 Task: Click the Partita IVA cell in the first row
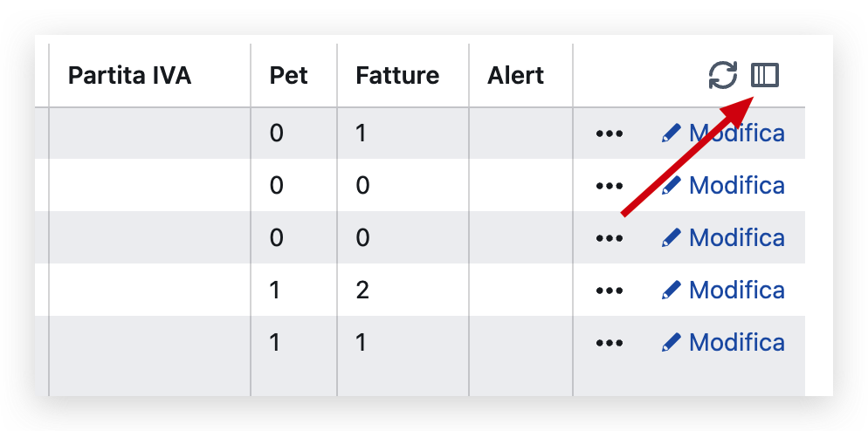(149, 133)
